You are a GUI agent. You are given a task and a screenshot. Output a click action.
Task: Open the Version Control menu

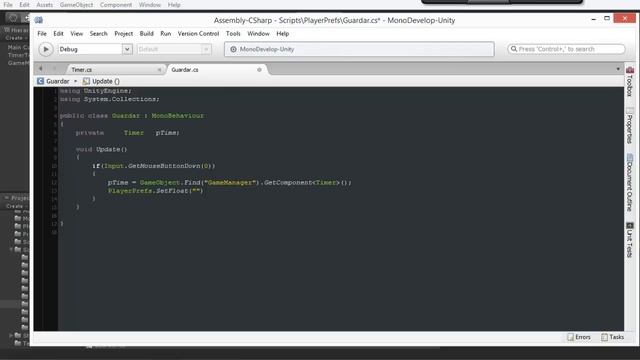(x=198, y=33)
